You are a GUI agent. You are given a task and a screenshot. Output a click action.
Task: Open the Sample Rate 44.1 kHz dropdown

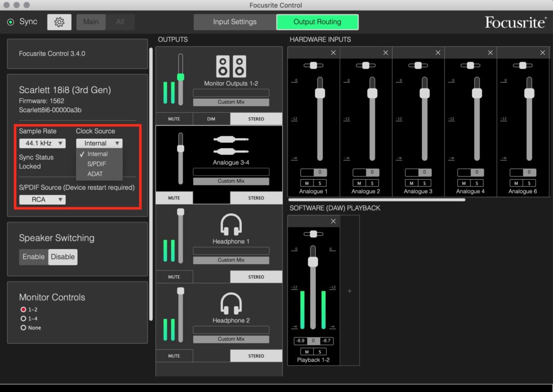[x=42, y=143]
